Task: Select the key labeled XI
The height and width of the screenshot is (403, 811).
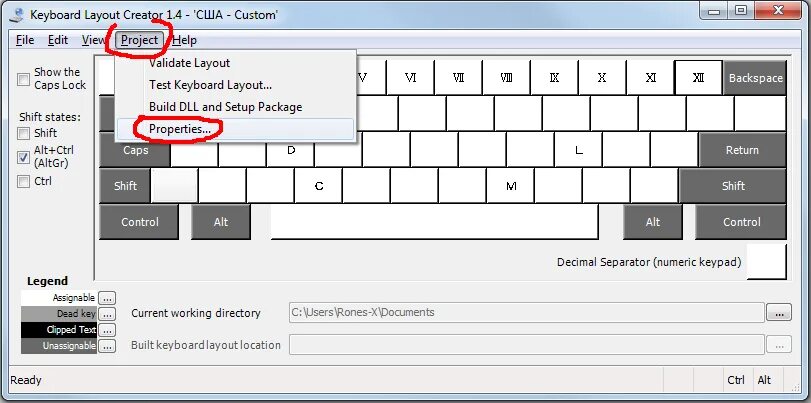Action: click(651, 78)
